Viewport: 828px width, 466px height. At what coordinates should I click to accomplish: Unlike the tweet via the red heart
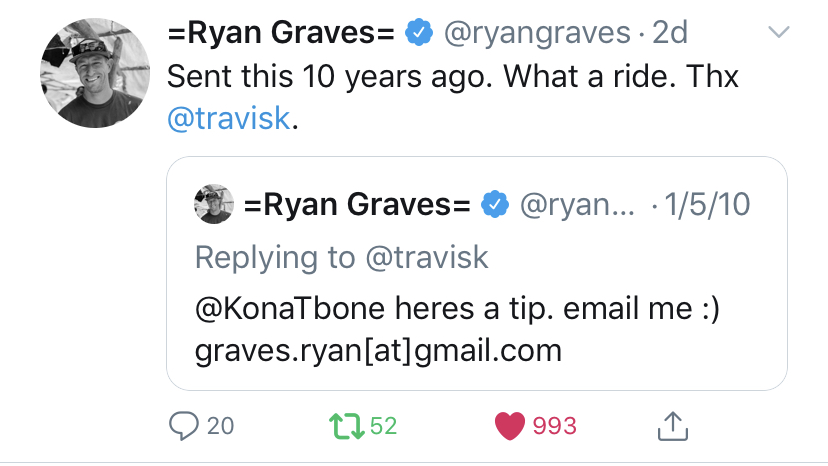pyautogui.click(x=511, y=426)
